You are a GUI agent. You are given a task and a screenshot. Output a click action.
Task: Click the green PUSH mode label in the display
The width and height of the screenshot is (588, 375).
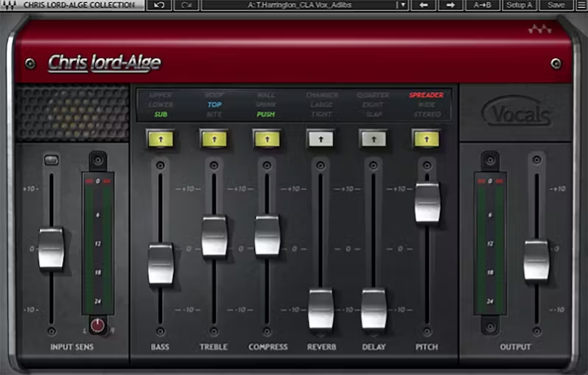(x=266, y=114)
